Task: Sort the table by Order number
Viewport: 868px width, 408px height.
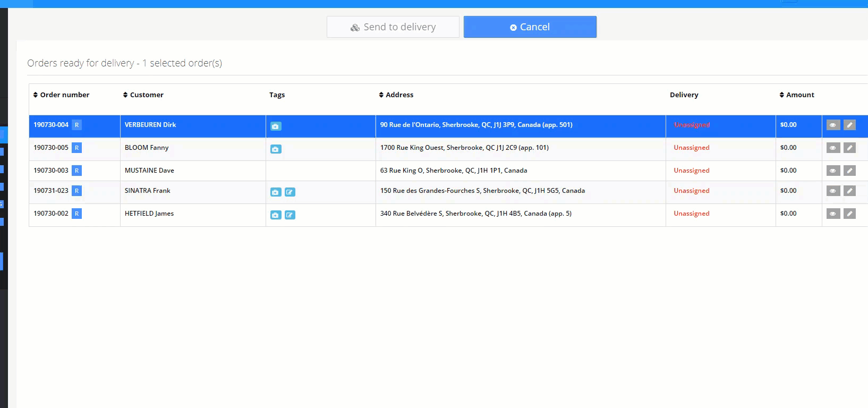Action: (61, 95)
